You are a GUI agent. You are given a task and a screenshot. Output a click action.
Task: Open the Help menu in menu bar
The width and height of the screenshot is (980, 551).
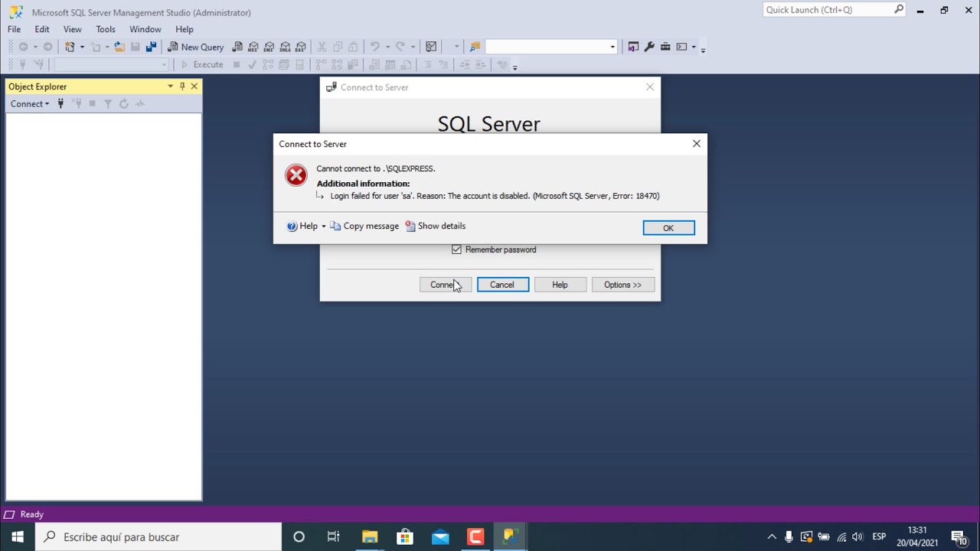185,29
